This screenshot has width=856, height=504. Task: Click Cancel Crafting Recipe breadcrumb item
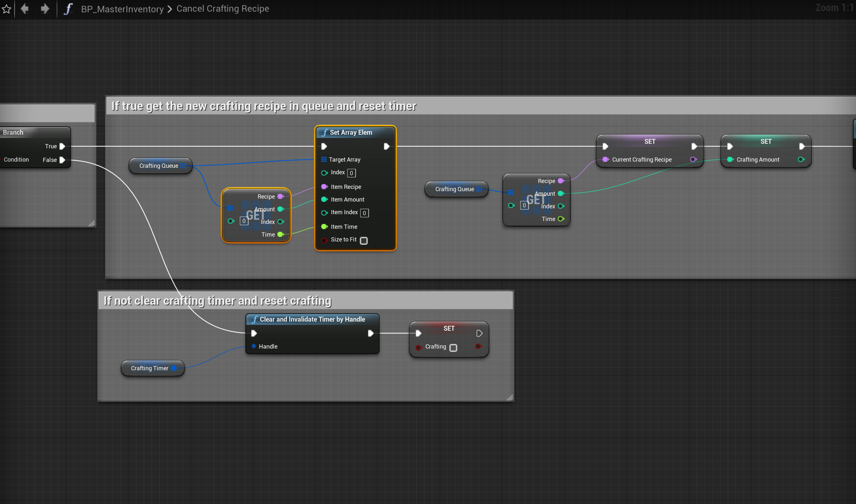pyautogui.click(x=223, y=8)
